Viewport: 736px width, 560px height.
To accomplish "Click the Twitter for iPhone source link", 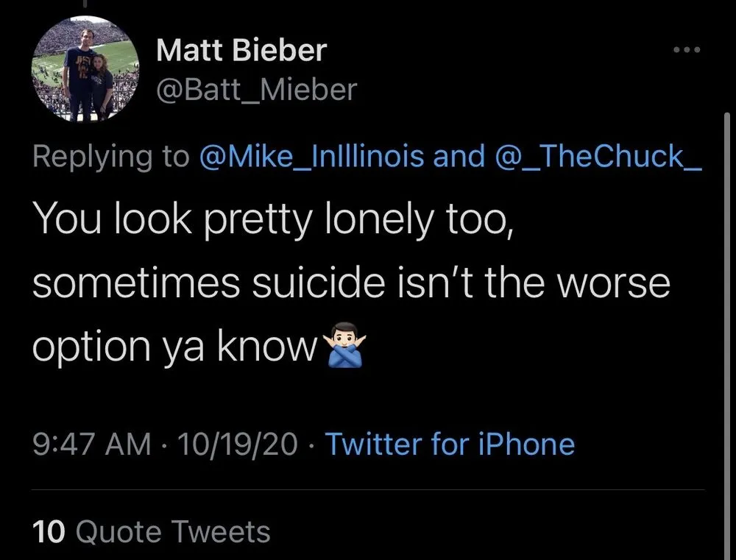I will pos(449,444).
